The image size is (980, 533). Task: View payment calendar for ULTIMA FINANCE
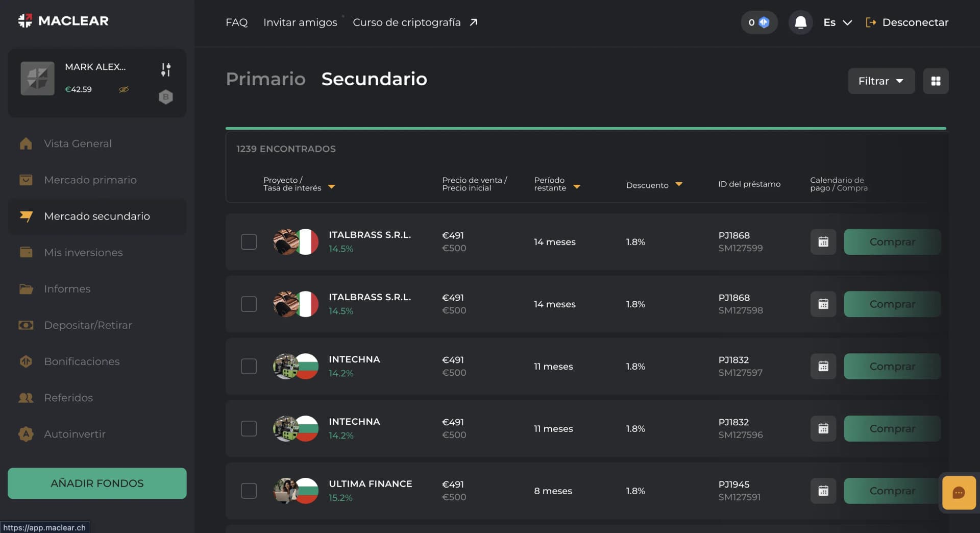point(823,491)
